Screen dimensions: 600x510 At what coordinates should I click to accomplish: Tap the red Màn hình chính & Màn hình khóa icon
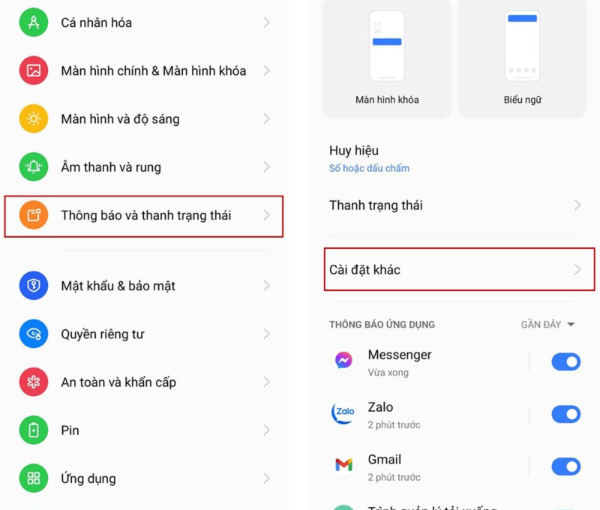pos(34,70)
